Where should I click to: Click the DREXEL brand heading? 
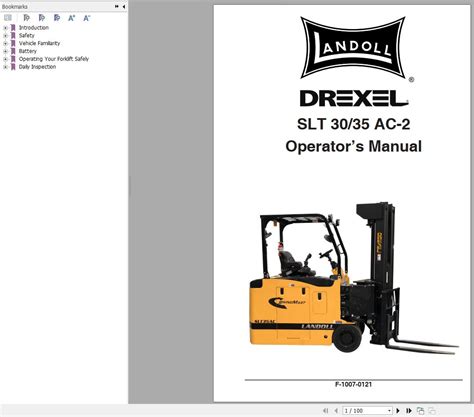click(354, 98)
